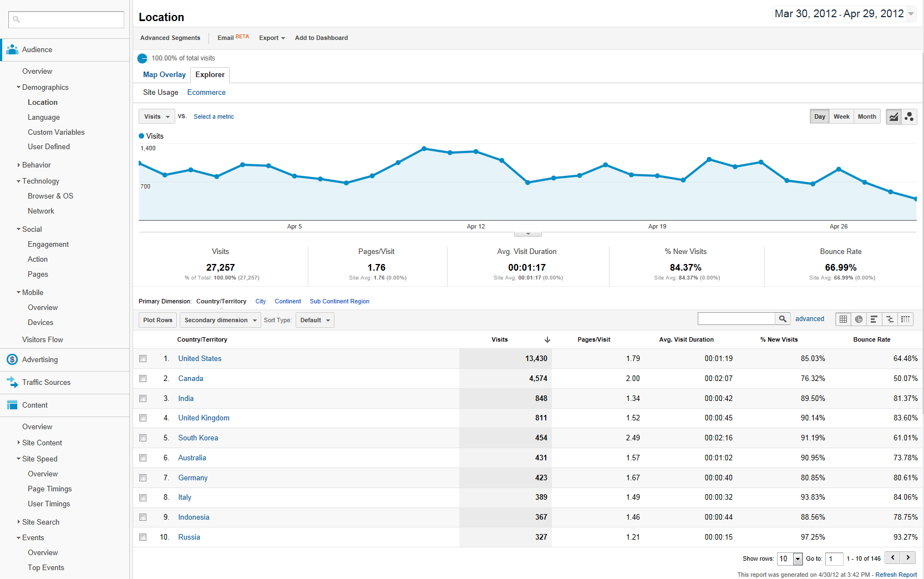Open Visitors Flow in sidebar
The image size is (924, 579).
point(43,340)
